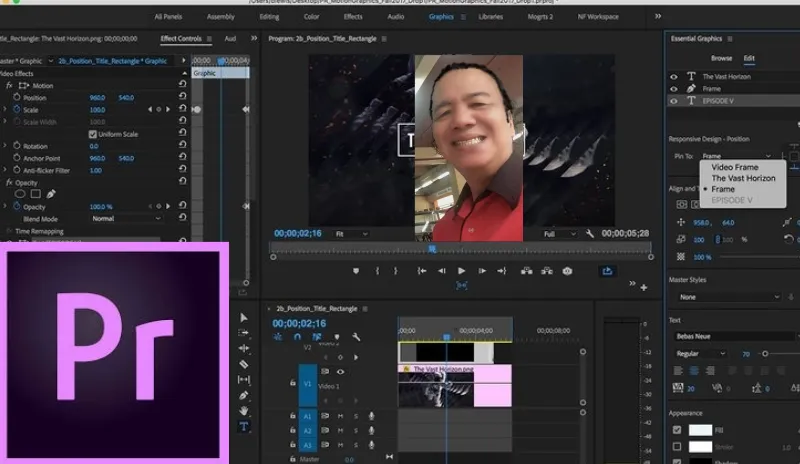Open Program monitor settings wrench
Screen dimensions: 800x464
coord(590,234)
